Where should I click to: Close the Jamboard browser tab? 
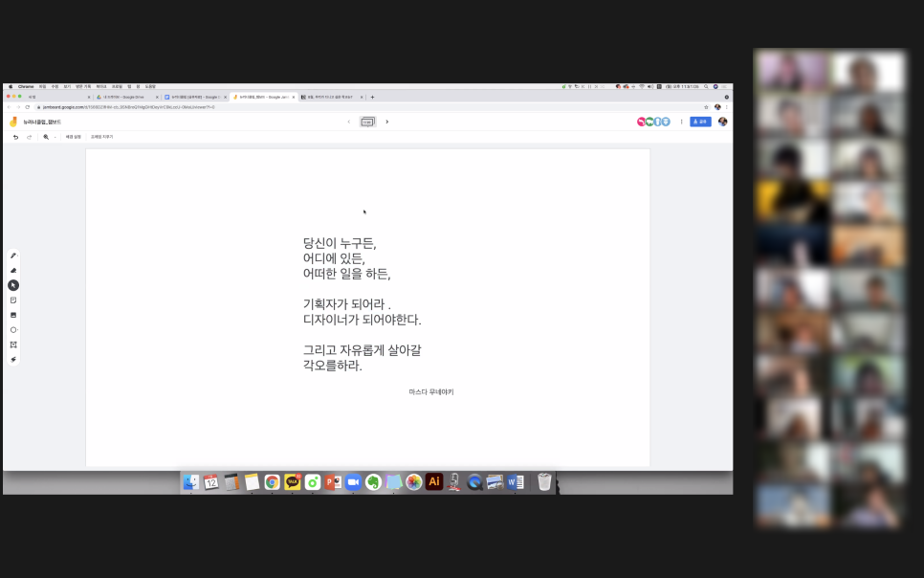click(294, 97)
